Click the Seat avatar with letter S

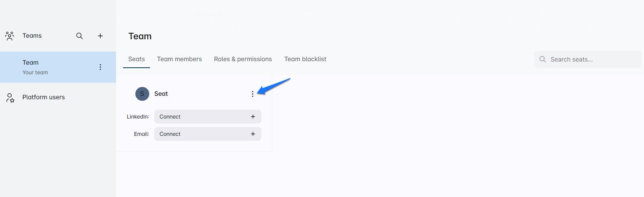[x=142, y=94]
